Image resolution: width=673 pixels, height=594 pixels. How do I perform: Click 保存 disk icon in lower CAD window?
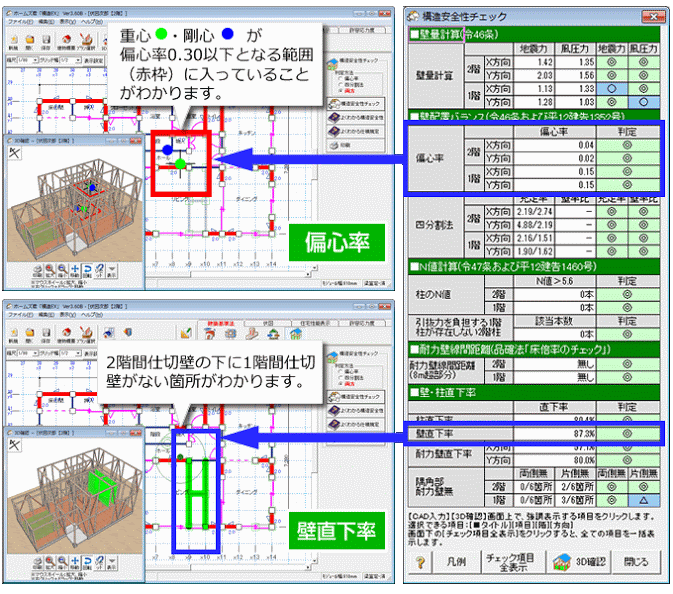45,334
